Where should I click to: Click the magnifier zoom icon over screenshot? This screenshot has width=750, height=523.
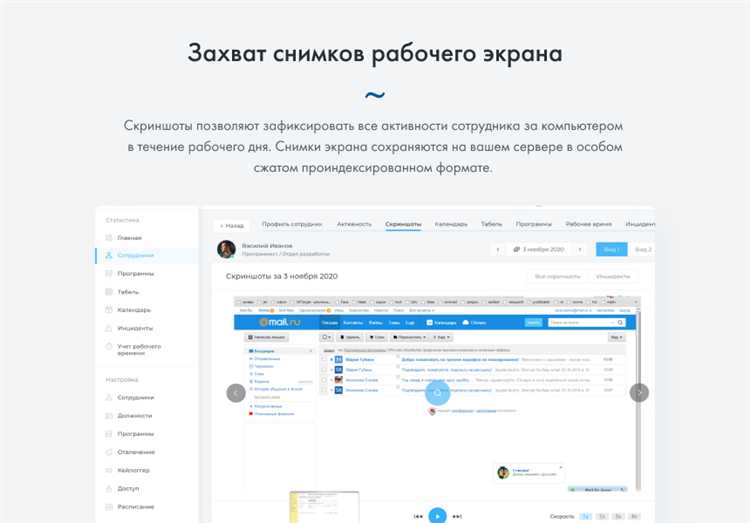[x=437, y=393]
